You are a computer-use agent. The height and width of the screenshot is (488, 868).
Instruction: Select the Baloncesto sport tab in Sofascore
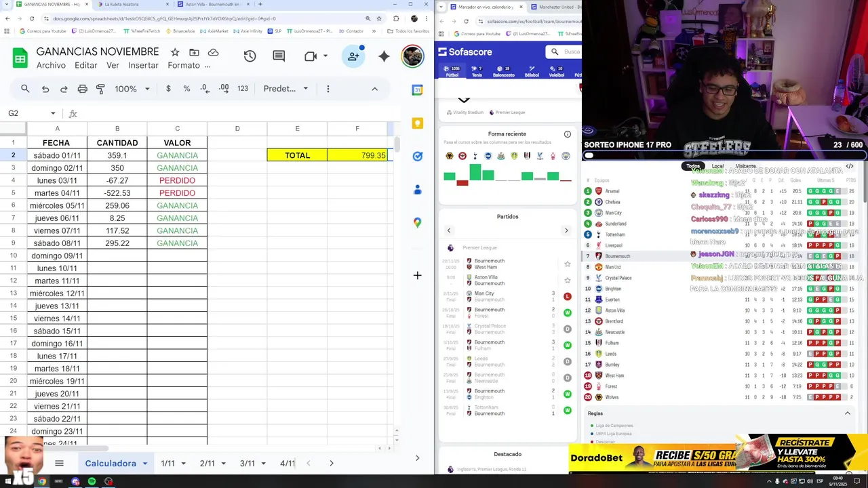coord(504,71)
